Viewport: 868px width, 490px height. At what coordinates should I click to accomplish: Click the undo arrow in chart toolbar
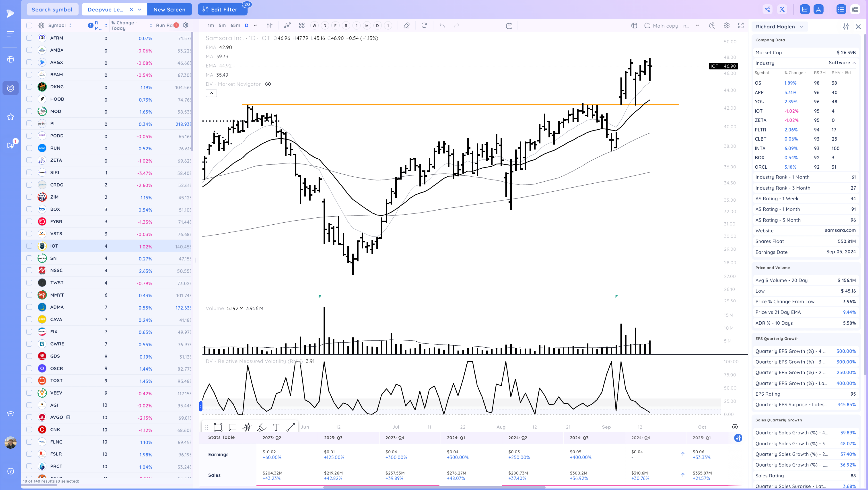[x=442, y=26]
